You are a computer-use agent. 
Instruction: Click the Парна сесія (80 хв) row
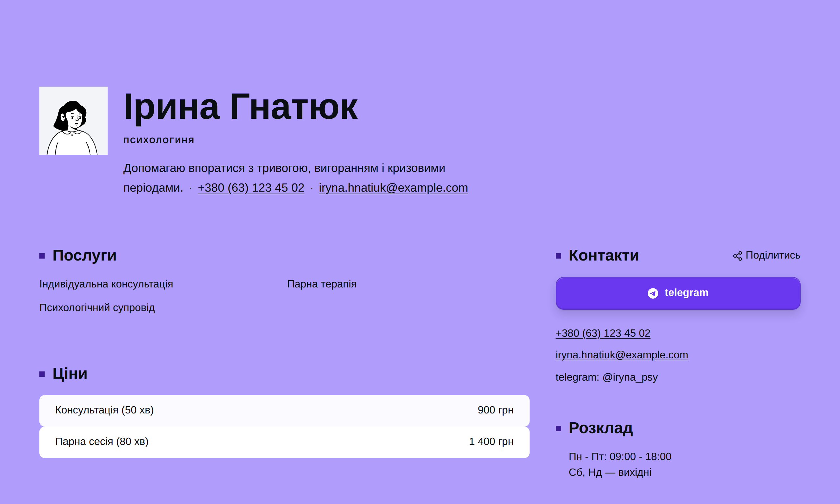click(284, 442)
